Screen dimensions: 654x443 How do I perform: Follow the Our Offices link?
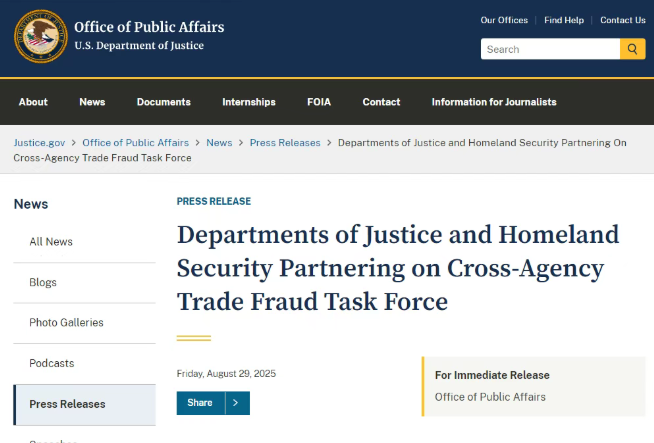[x=504, y=20]
